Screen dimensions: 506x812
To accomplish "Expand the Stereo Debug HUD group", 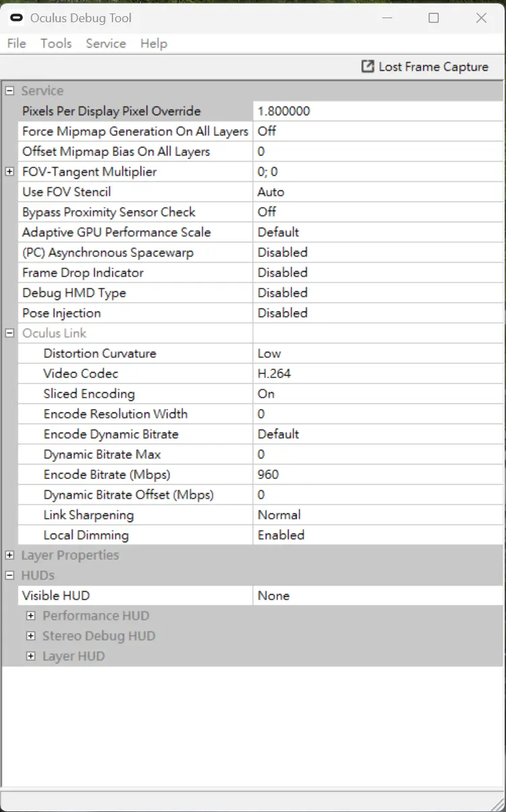I will coord(30,636).
